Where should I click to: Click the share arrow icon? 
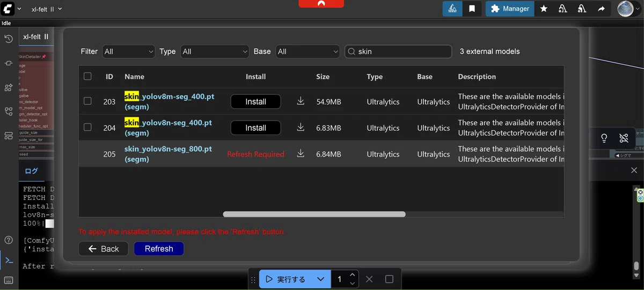coord(601,9)
